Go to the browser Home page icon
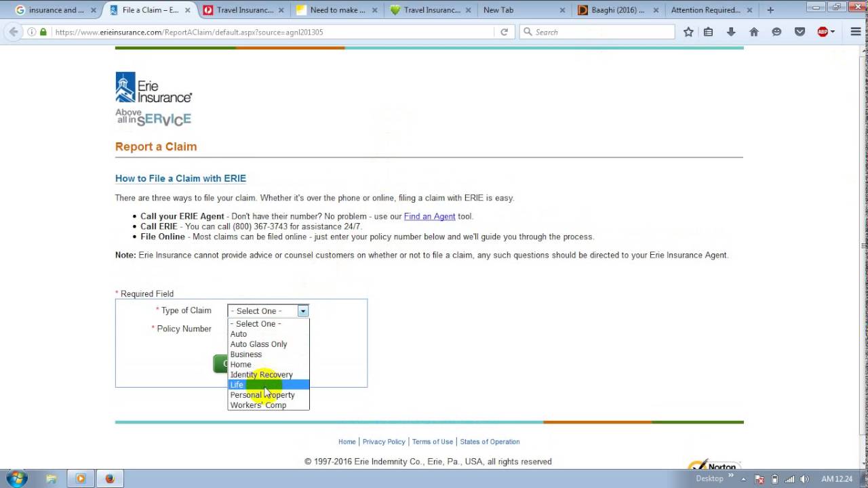 coord(753,32)
